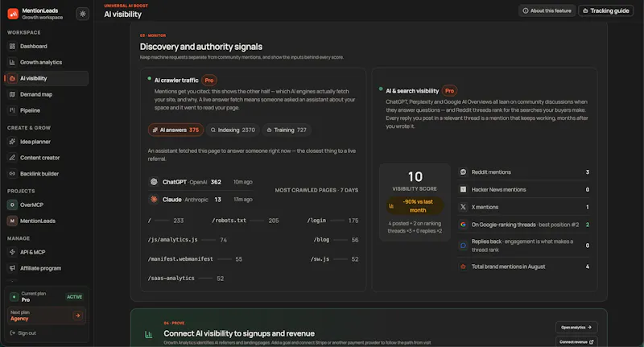Click the Idea planner sparkle icon
The height and width of the screenshot is (347, 644).
(x=12, y=142)
